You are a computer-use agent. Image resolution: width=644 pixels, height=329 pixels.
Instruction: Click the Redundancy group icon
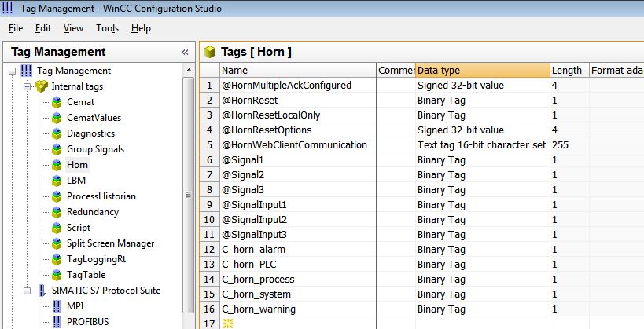point(57,212)
